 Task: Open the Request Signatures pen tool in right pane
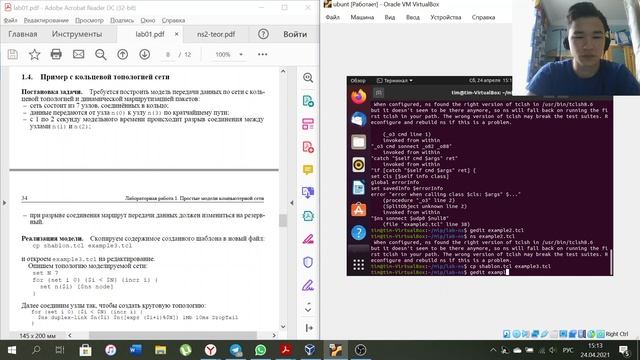click(308, 285)
